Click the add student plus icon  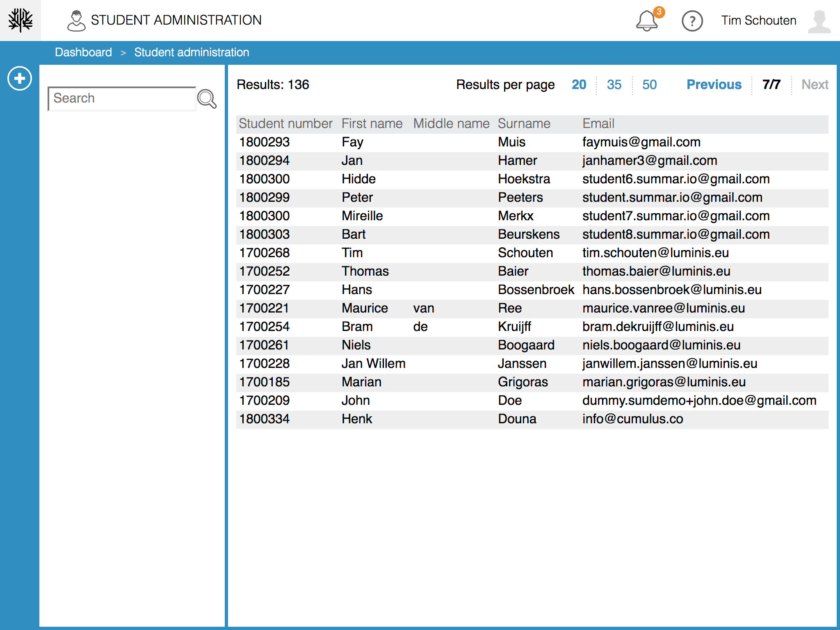click(x=20, y=78)
